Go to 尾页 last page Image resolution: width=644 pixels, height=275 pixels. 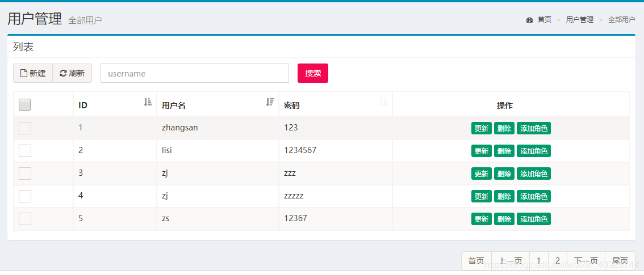coord(620,261)
